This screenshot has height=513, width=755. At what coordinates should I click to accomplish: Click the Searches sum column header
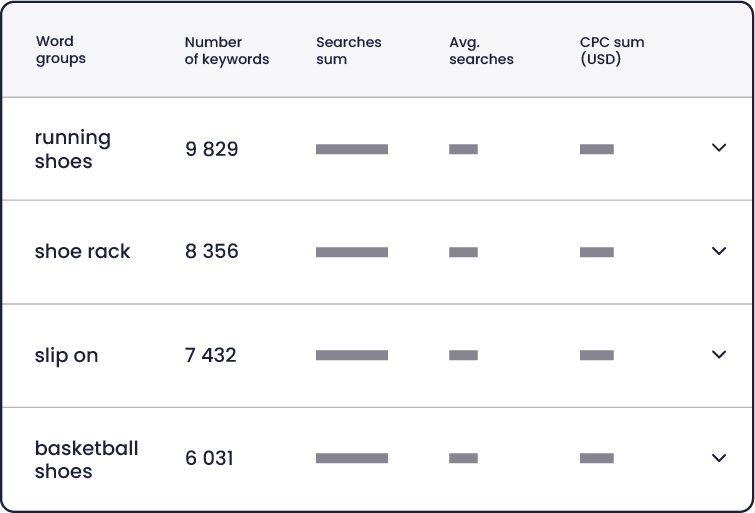349,51
